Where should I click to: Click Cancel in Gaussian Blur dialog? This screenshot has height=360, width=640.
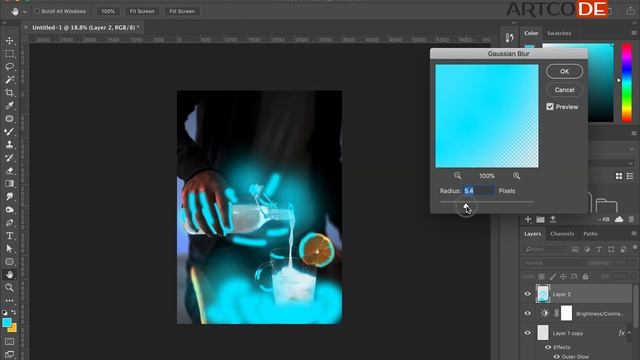(564, 90)
